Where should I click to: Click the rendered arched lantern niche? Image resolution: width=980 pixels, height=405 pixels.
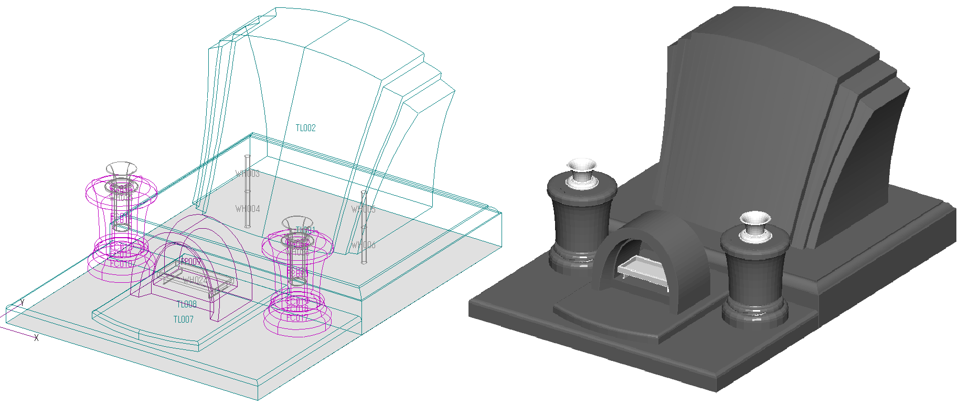tap(651, 262)
